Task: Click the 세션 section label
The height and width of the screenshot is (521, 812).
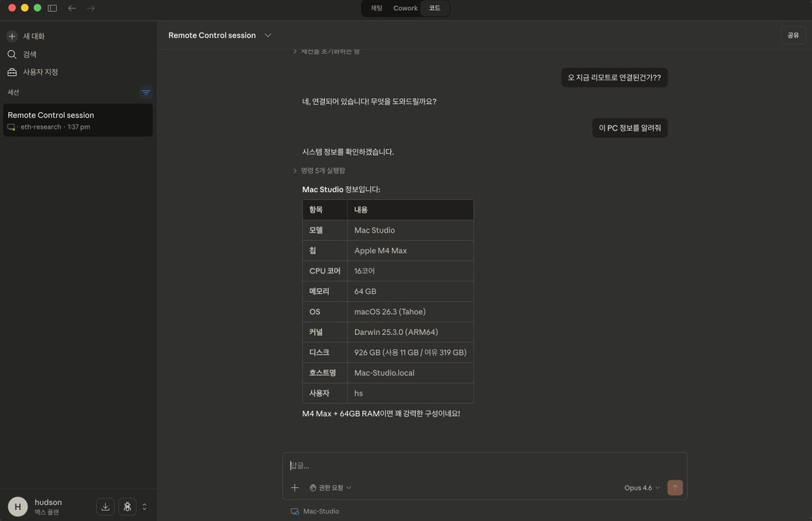Action: (14, 92)
